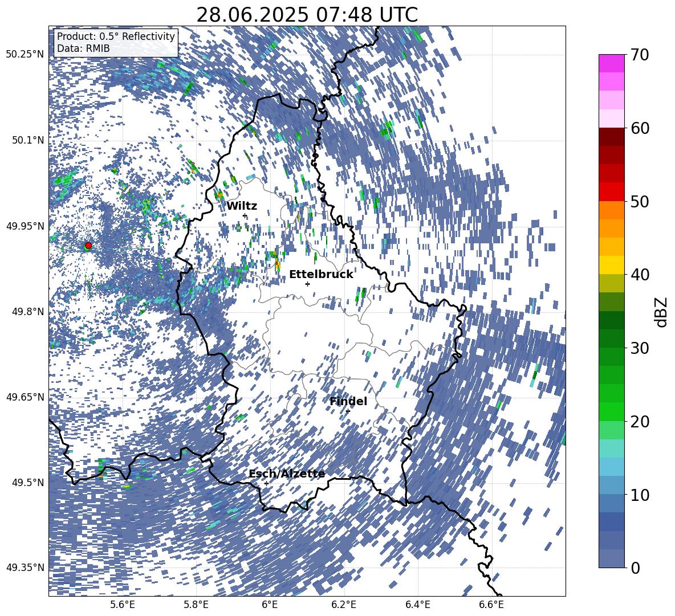Image resolution: width=675 pixels, height=616 pixels.
Task: Click the 49.35°N latitude label
Action: tap(25, 568)
